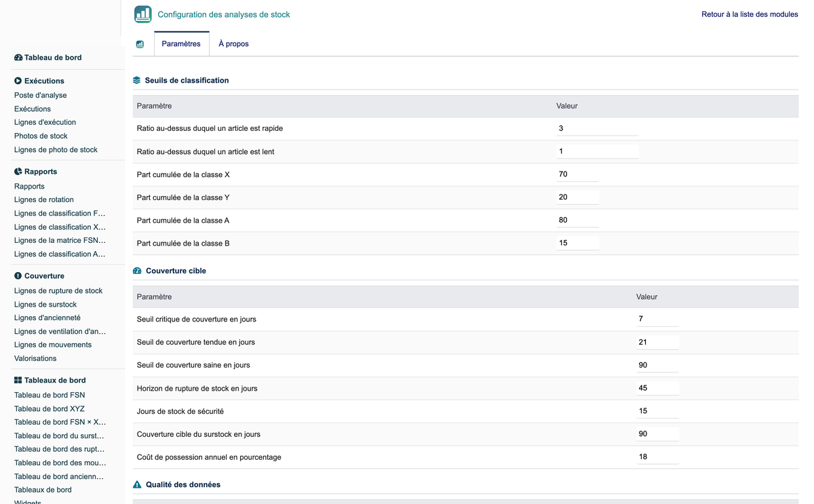Open Lignes de classification F… link
The image size is (814, 504).
pyautogui.click(x=60, y=214)
